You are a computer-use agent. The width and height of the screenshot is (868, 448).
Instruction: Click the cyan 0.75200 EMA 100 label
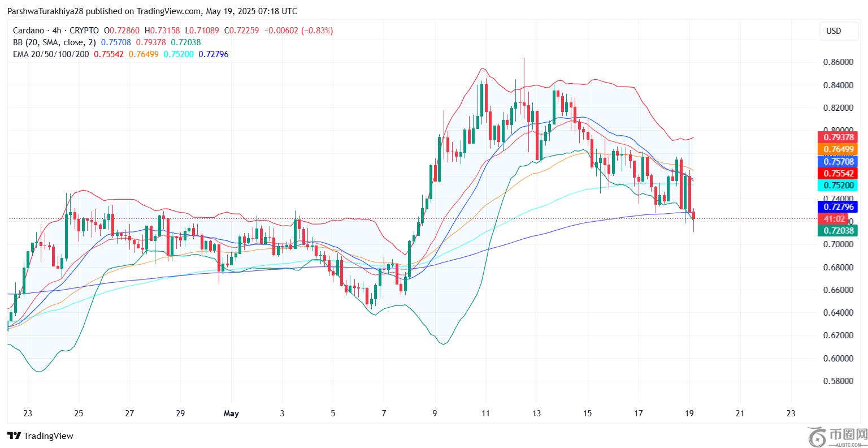pyautogui.click(x=837, y=186)
